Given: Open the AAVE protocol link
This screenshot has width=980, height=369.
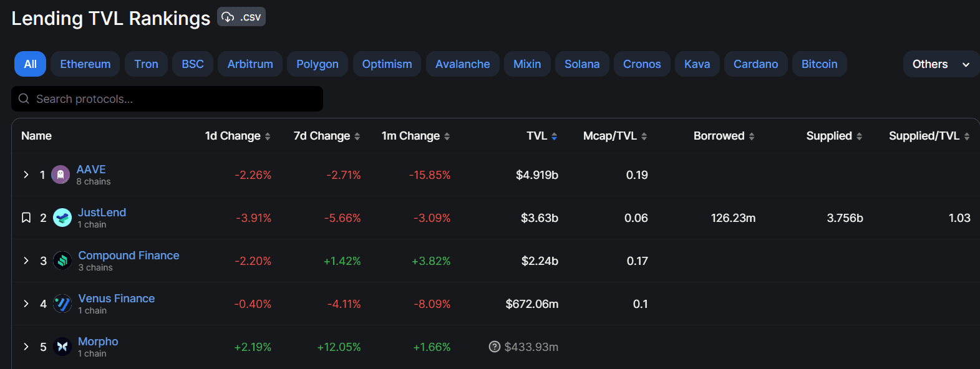Looking at the screenshot, I should 91,170.
